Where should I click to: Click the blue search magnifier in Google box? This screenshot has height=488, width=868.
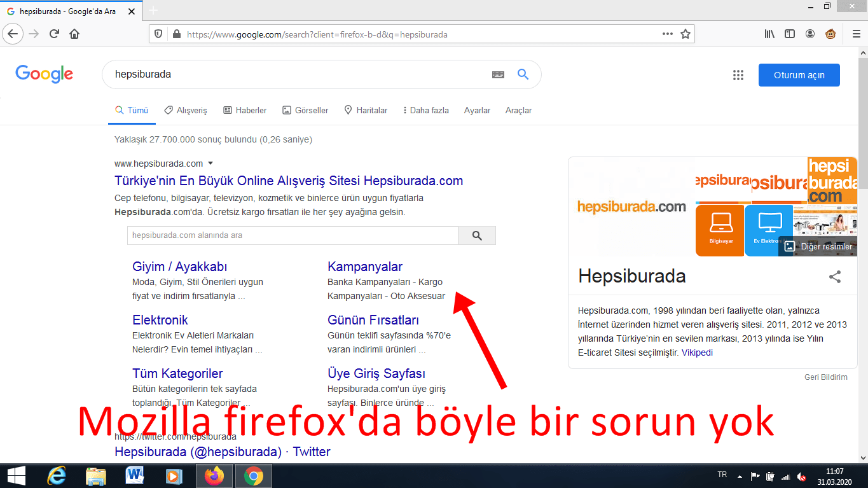(x=523, y=74)
